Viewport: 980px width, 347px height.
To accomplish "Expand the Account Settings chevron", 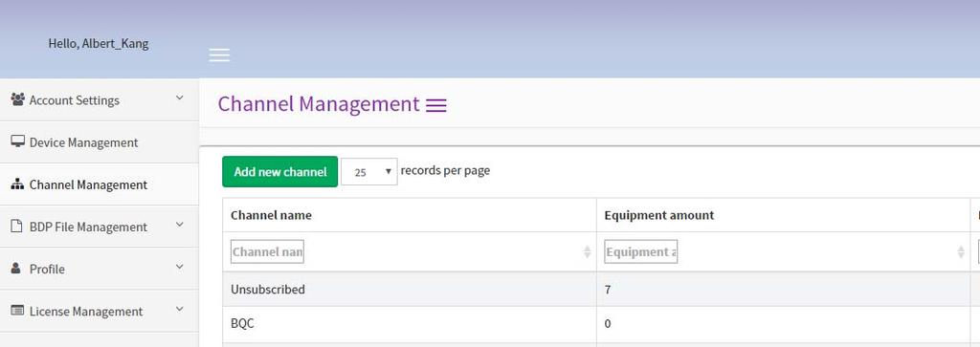I will 180,98.
